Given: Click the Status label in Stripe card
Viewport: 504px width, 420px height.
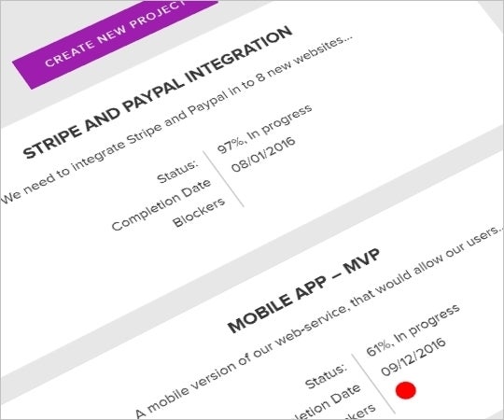Looking at the screenshot, I should click(x=177, y=172).
